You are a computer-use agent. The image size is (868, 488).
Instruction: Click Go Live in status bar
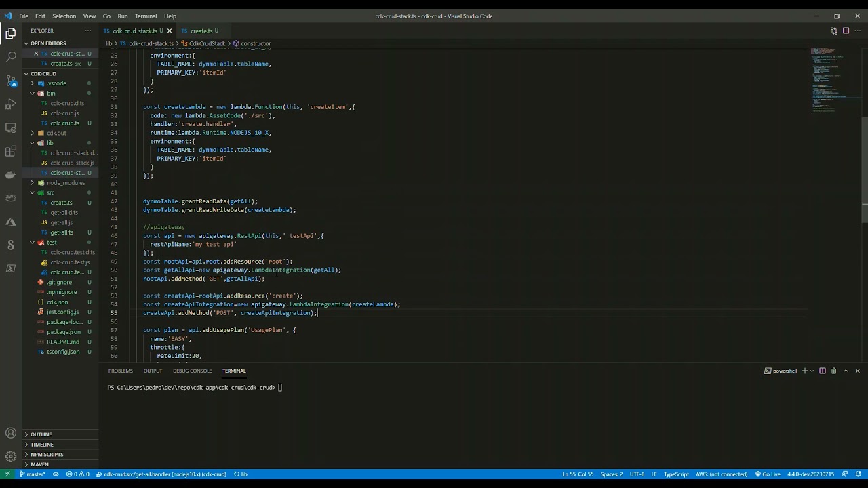pos(768,474)
